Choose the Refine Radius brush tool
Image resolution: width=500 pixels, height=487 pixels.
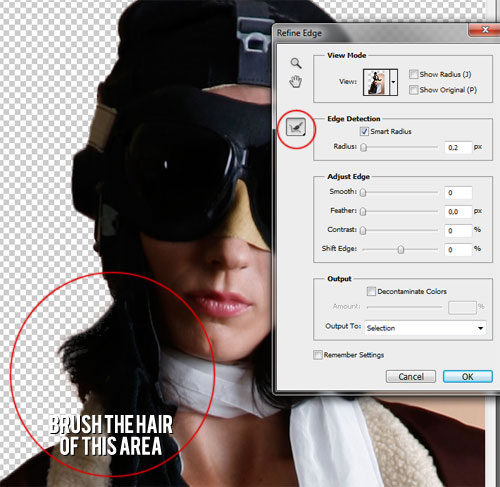(x=296, y=127)
